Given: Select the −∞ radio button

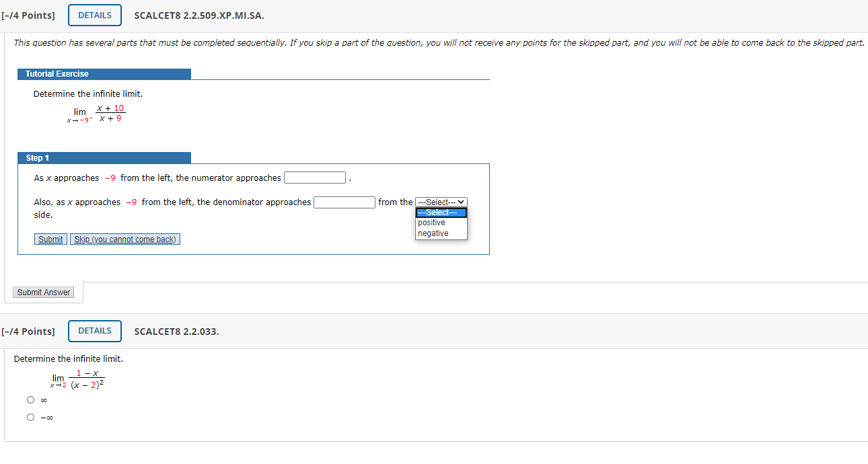Looking at the screenshot, I should (31, 418).
